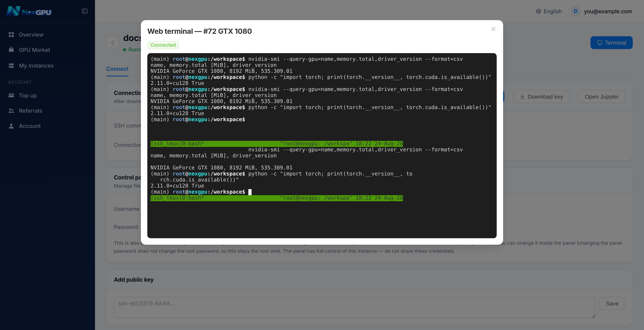644x330 pixels.
Task: Click the user avatar D
Action: (575, 11)
